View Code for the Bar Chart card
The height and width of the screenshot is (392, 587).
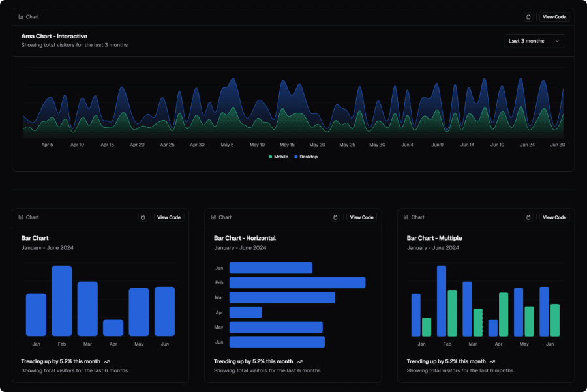tap(169, 217)
